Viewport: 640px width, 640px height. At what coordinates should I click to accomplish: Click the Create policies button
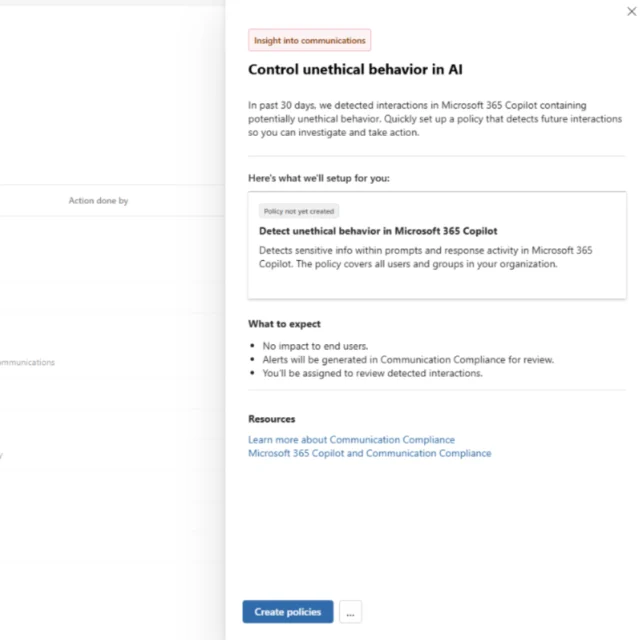(288, 612)
